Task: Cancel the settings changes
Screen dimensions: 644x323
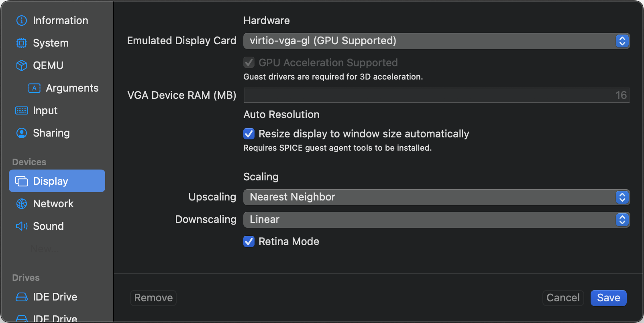Action: coord(563,298)
